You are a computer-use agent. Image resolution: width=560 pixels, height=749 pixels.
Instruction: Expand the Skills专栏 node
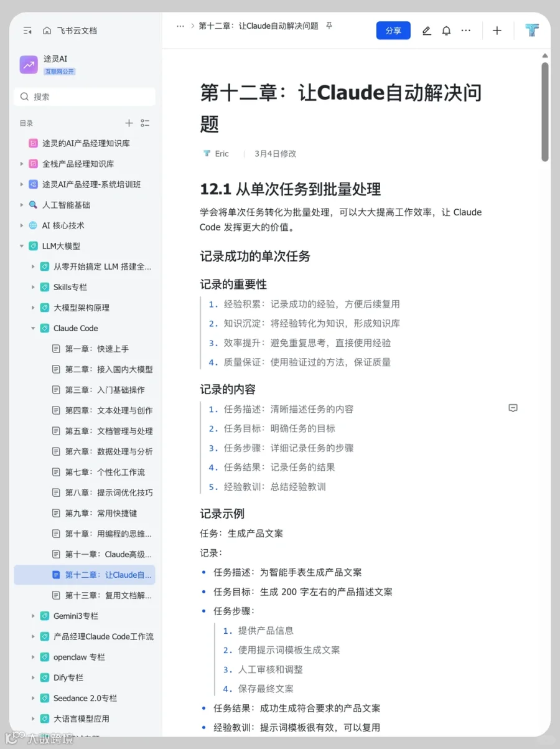coord(33,287)
